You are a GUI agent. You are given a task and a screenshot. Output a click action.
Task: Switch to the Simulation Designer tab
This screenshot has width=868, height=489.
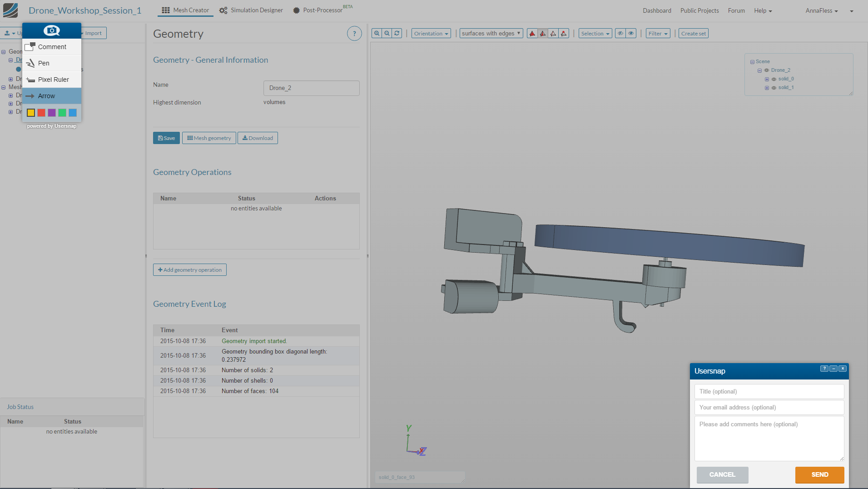click(x=251, y=10)
